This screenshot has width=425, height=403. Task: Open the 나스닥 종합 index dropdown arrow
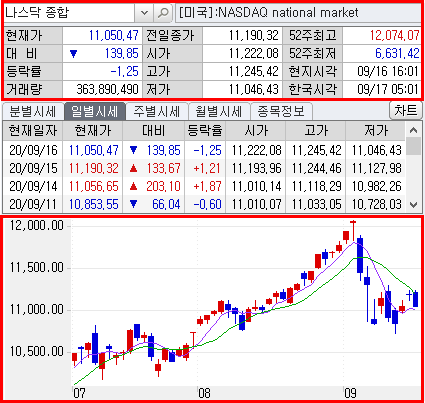pos(144,13)
